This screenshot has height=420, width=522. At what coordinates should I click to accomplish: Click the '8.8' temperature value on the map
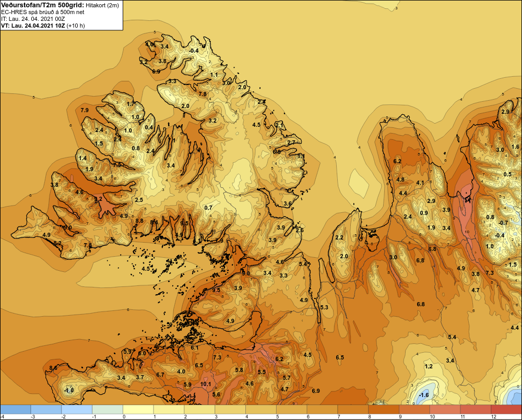pyautogui.click(x=139, y=221)
